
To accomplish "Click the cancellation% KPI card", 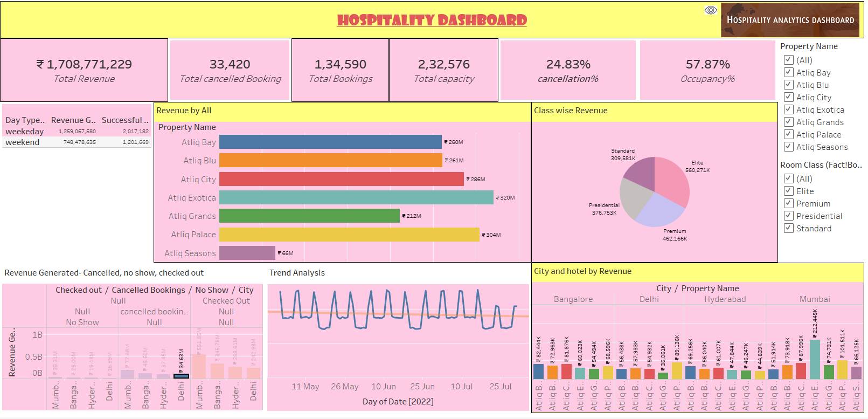I will click(568, 70).
